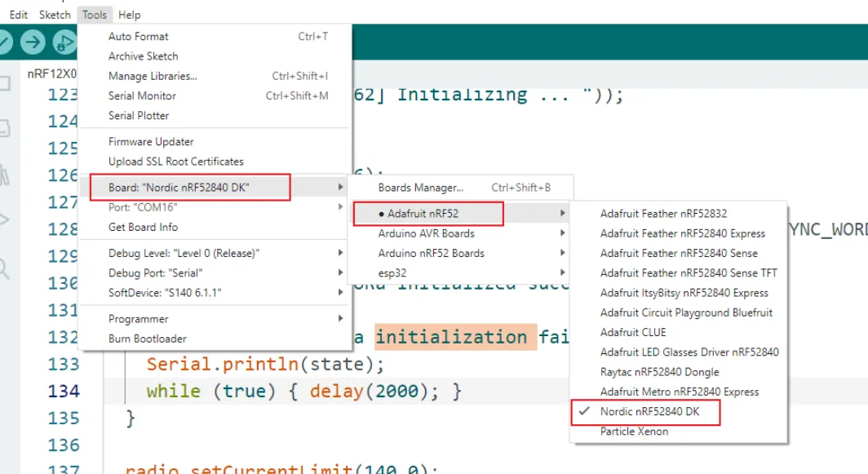Click code line number 134 in gutter
868x474 pixels.
coord(64,391)
